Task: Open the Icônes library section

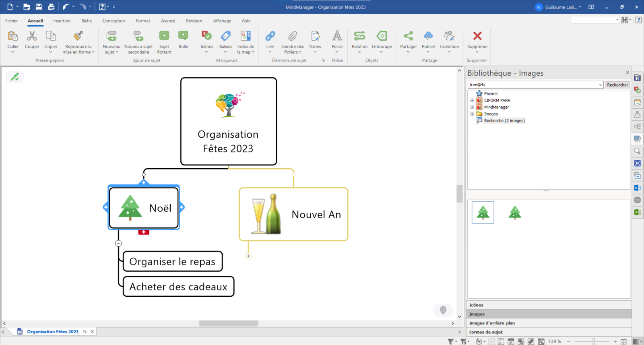Action: coord(476,305)
